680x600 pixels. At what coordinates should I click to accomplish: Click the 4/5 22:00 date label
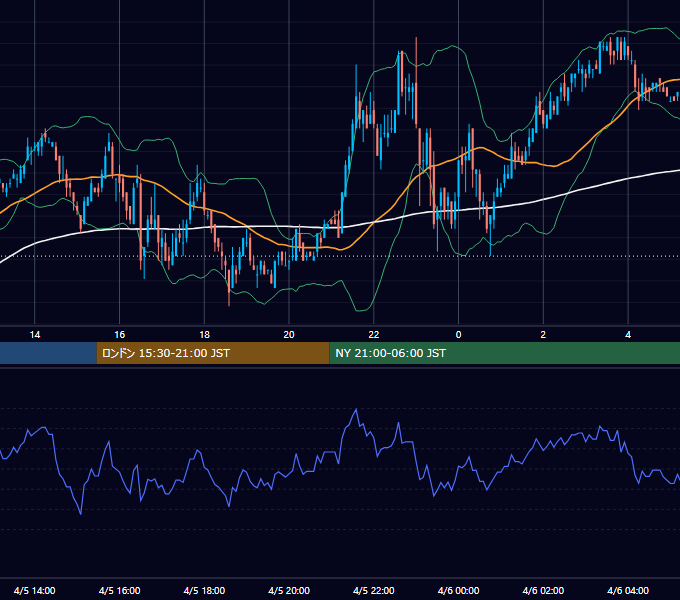point(374,590)
